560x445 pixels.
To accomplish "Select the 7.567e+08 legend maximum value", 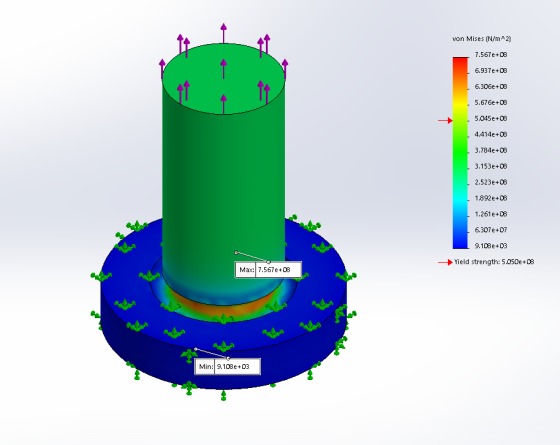I will (491, 55).
